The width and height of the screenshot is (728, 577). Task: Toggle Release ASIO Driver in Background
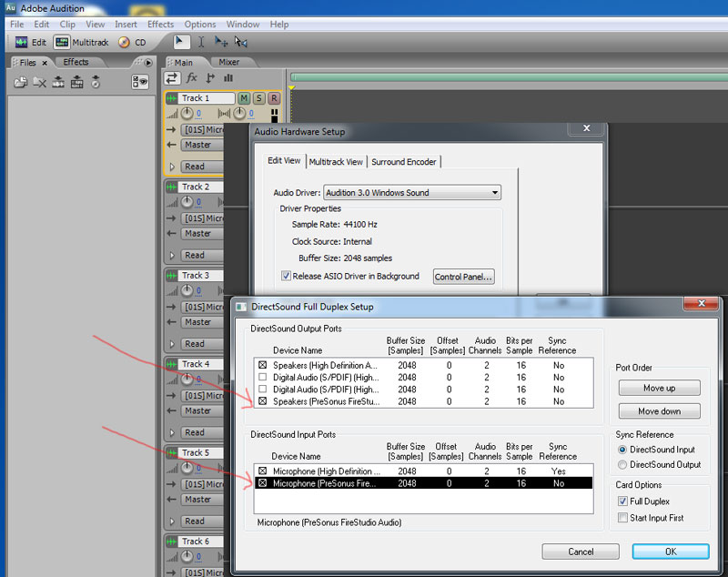(x=286, y=276)
